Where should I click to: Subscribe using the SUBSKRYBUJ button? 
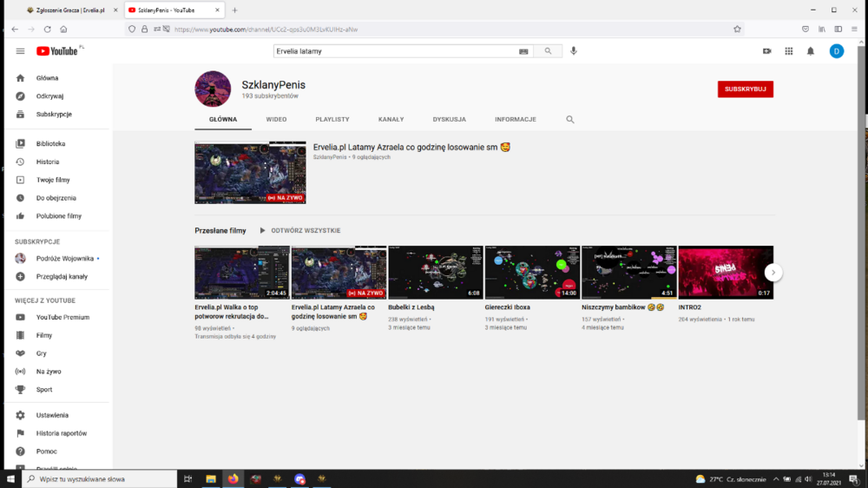tap(745, 89)
